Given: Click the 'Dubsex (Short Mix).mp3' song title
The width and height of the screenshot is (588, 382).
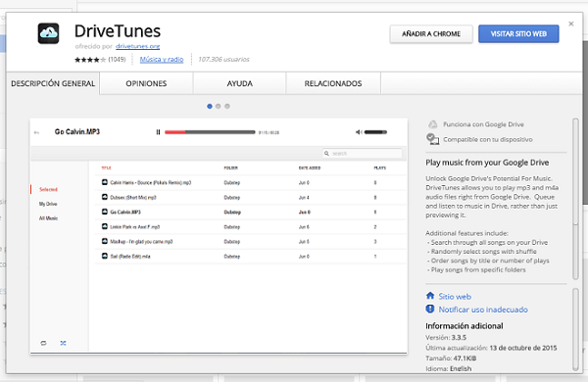Looking at the screenshot, I should [x=133, y=197].
